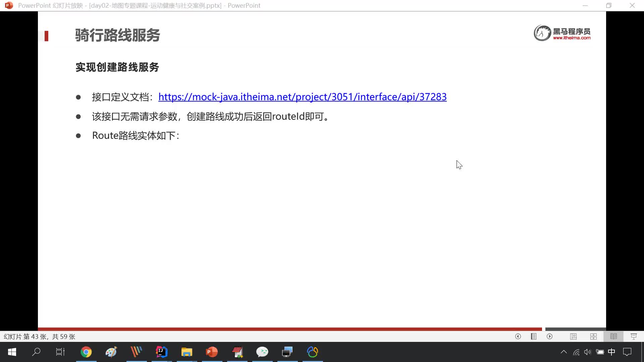
Task: Check battery status tray icon
Action: pyautogui.click(x=600, y=352)
